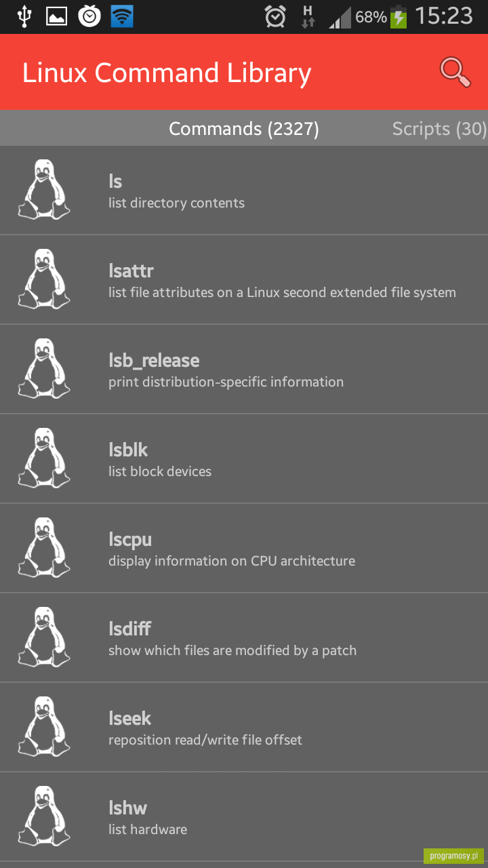
Task: Tap the penguin icon beside lshw
Action: (x=44, y=816)
